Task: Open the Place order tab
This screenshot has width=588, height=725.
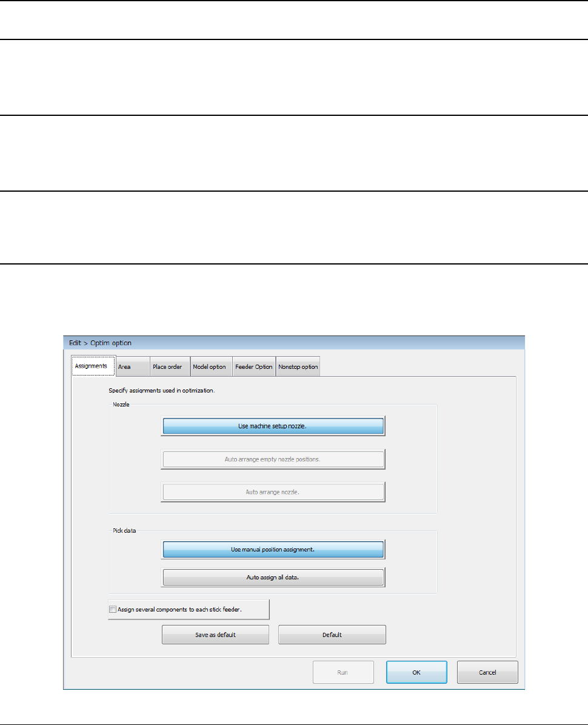Action: point(170,366)
